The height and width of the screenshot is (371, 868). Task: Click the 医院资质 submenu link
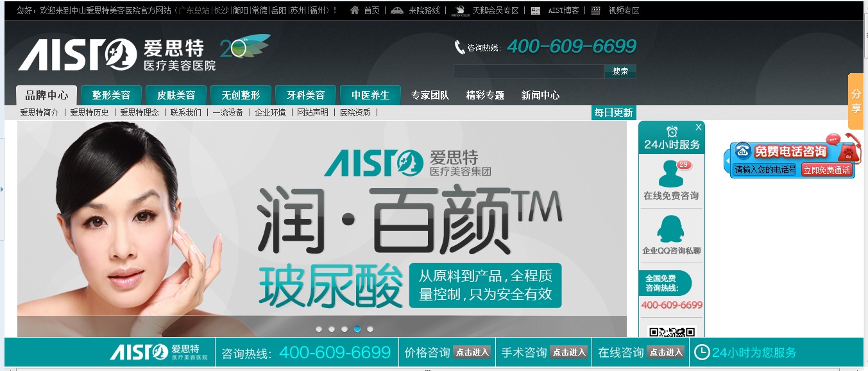(355, 112)
